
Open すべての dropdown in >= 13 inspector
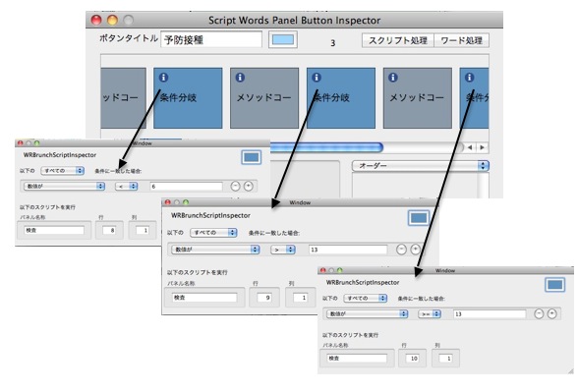pyautogui.click(x=365, y=298)
